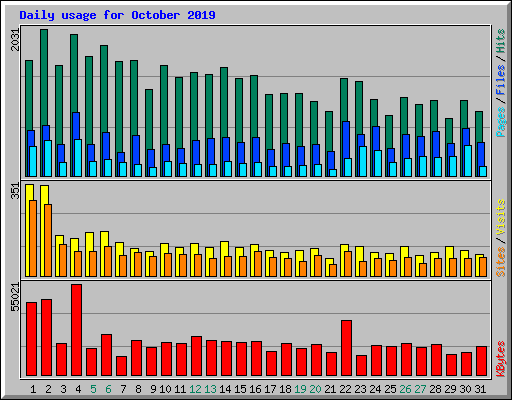Click the red KBytes bar for day 31
Viewport: 512px width, 400px height.
(x=481, y=361)
